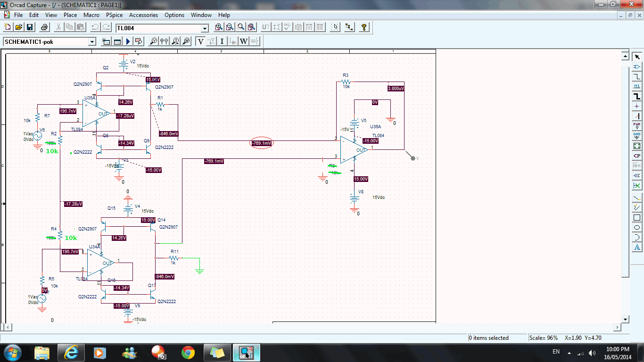Open Internet Explorer from taskbar

coord(71,352)
